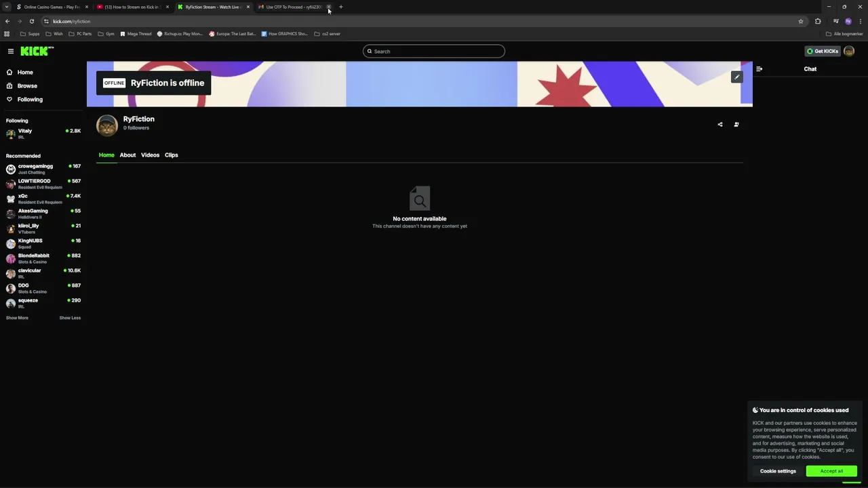Open clavicular recommended channel

click(x=43, y=273)
